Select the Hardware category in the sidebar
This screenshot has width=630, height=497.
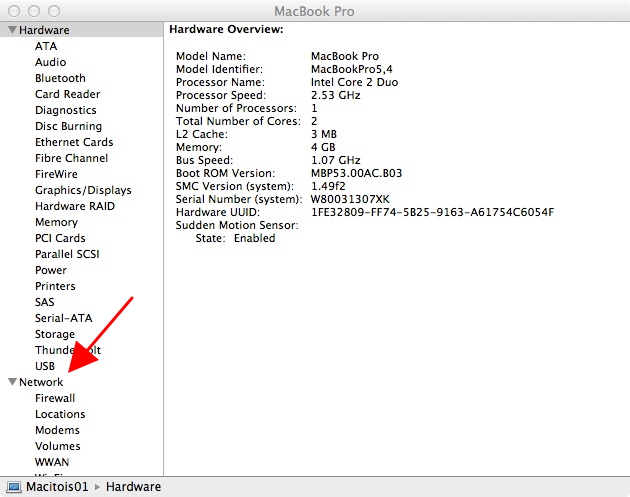point(82,30)
